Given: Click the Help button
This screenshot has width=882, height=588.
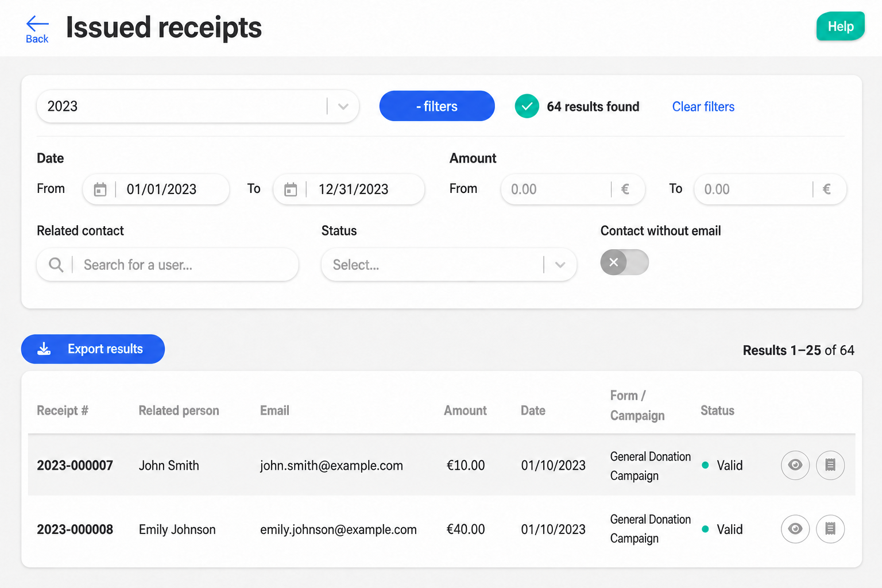Looking at the screenshot, I should (841, 26).
